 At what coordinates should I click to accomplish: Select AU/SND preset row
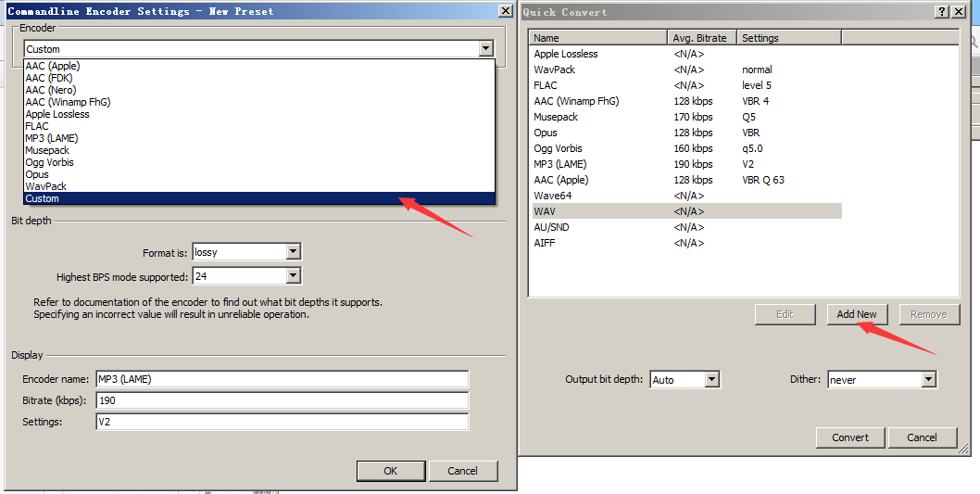click(x=687, y=227)
